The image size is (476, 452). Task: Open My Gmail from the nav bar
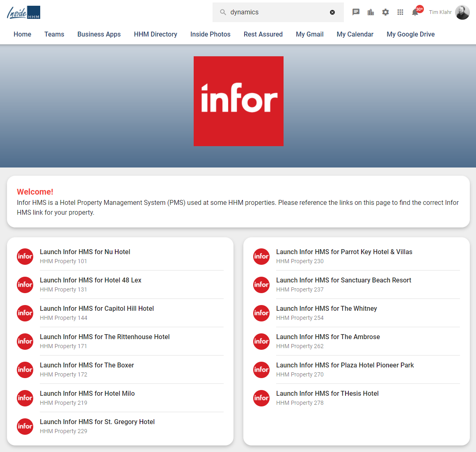click(x=310, y=34)
